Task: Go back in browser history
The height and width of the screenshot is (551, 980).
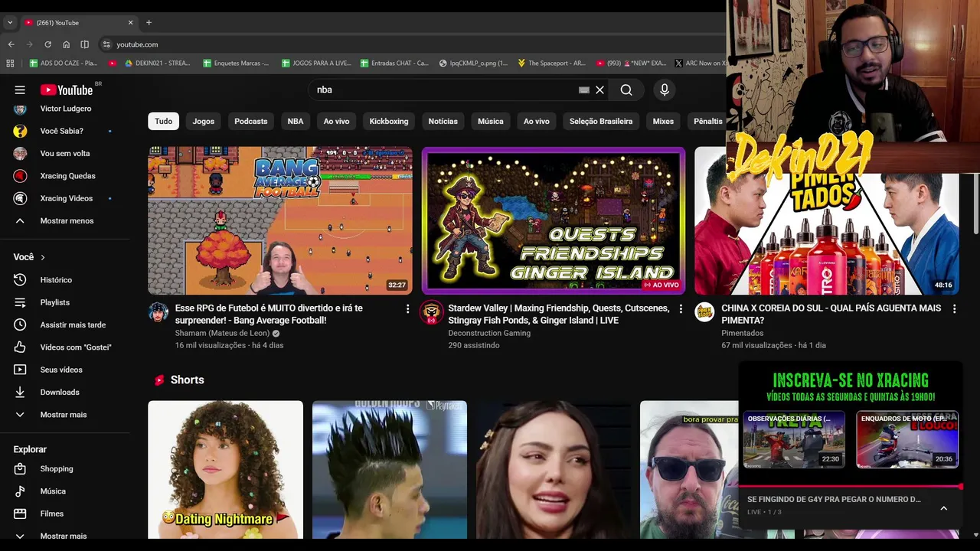Action: tap(11, 44)
